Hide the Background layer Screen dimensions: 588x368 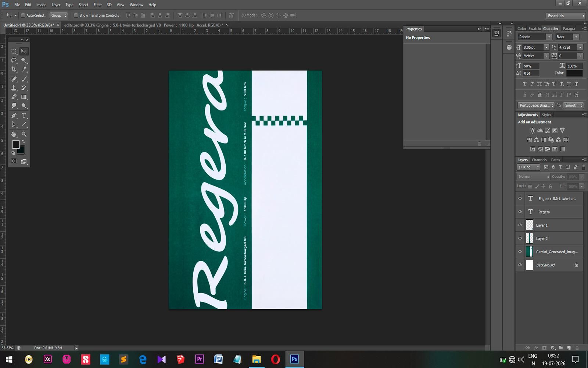coord(520,265)
